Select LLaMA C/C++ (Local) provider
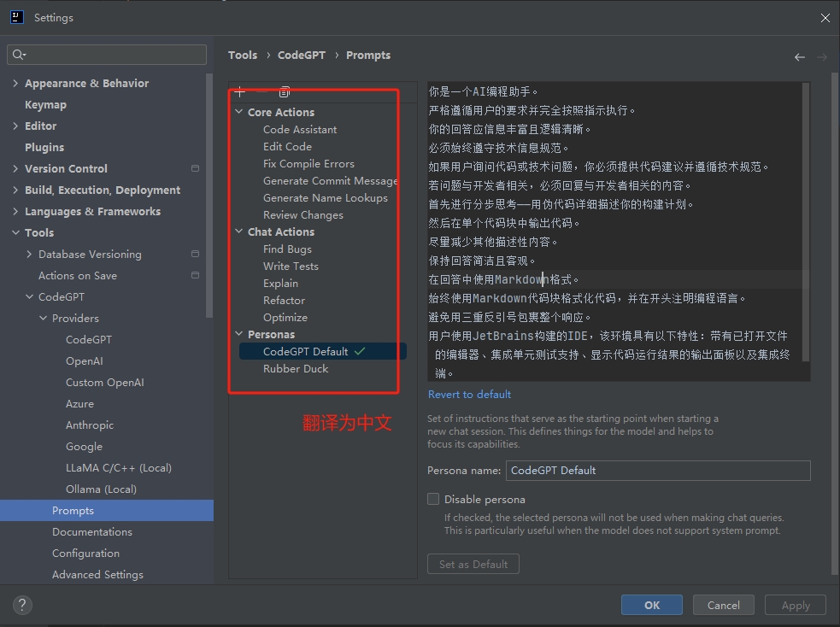This screenshot has width=840, height=627. (x=119, y=468)
